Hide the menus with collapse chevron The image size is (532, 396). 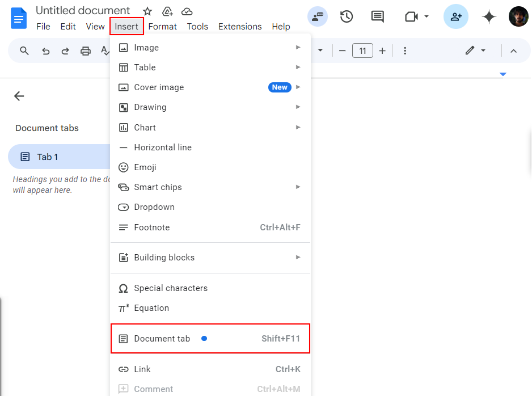tap(513, 51)
